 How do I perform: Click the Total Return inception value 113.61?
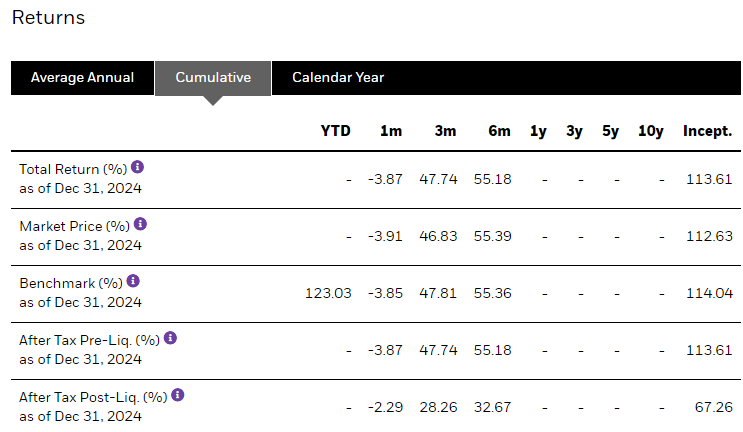click(x=709, y=179)
